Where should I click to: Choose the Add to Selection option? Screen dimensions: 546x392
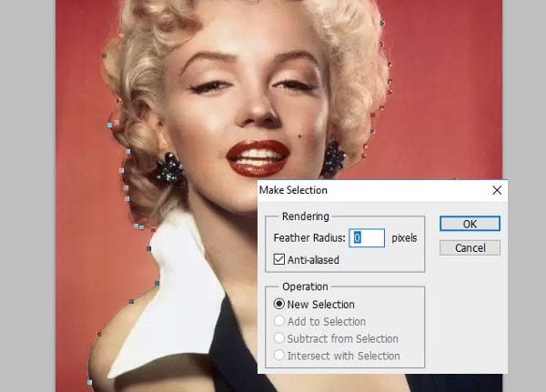279,321
